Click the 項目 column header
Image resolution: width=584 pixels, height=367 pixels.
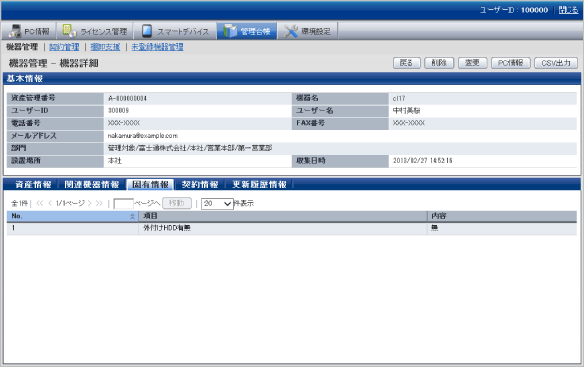pos(283,216)
